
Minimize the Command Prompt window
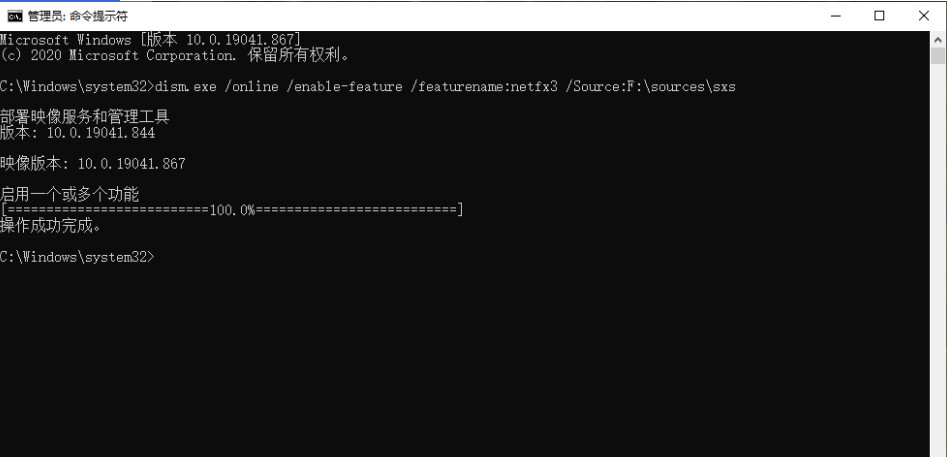pyautogui.click(x=835, y=16)
